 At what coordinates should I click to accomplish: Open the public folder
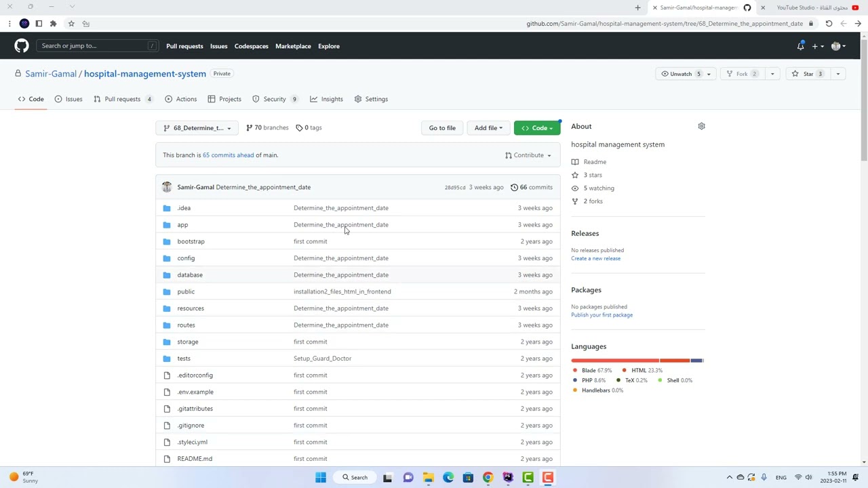186,291
